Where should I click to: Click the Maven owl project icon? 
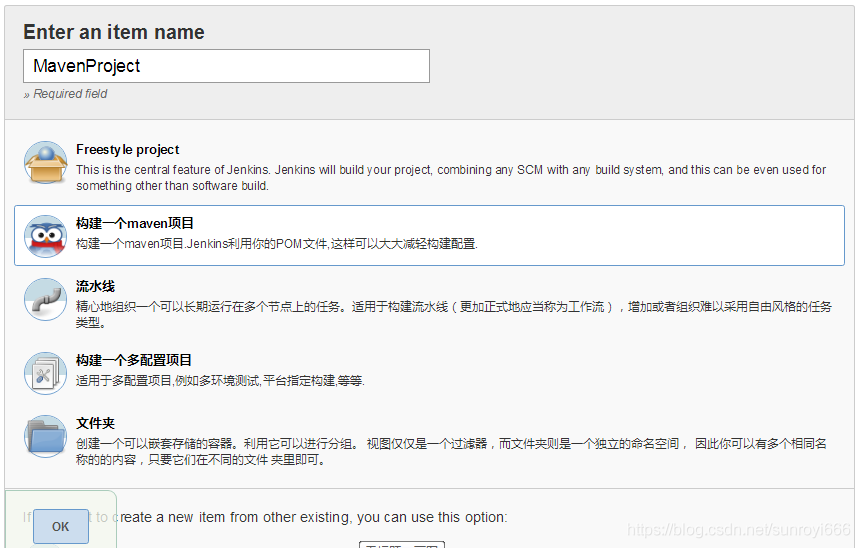click(x=46, y=236)
